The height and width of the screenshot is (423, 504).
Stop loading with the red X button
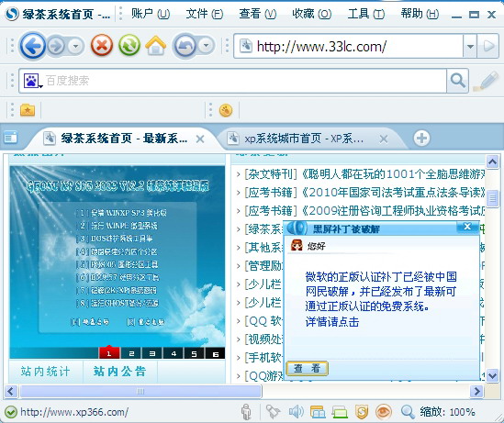click(102, 45)
